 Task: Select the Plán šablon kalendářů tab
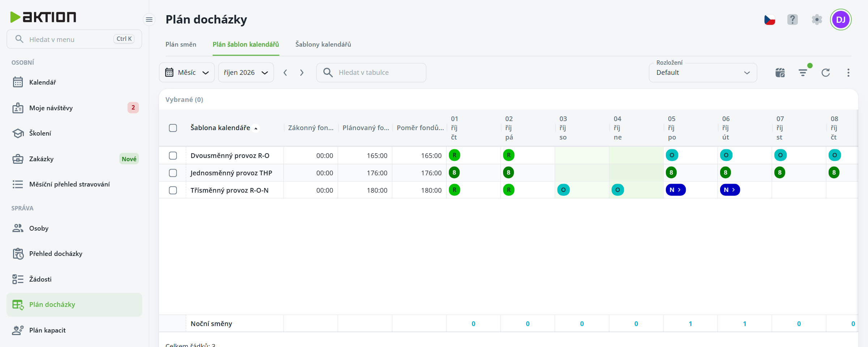[x=246, y=44]
